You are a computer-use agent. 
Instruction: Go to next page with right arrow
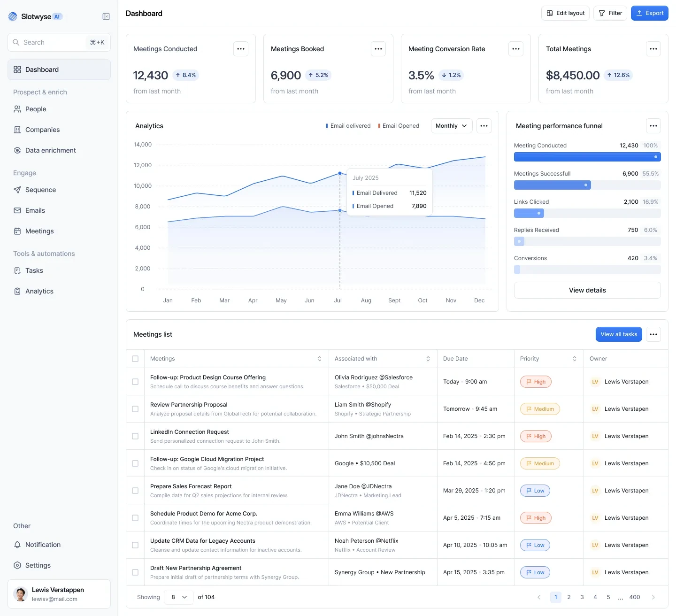[x=653, y=597]
